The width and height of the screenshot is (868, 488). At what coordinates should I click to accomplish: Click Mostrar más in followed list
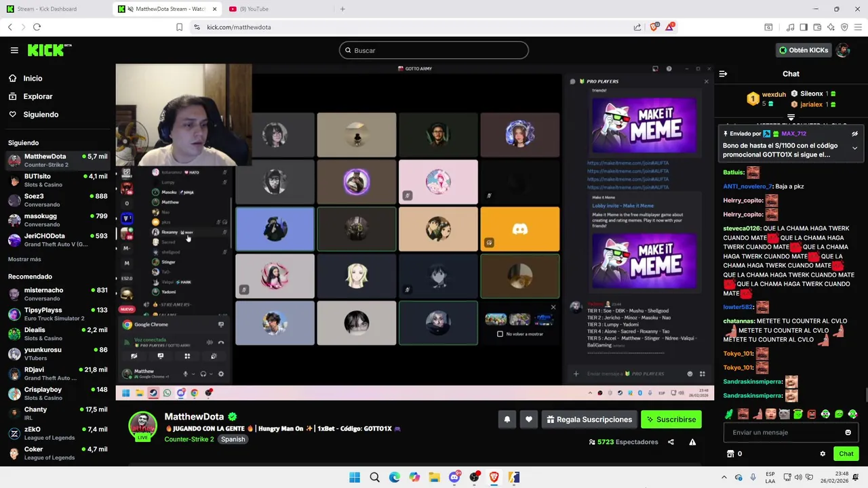click(x=24, y=259)
